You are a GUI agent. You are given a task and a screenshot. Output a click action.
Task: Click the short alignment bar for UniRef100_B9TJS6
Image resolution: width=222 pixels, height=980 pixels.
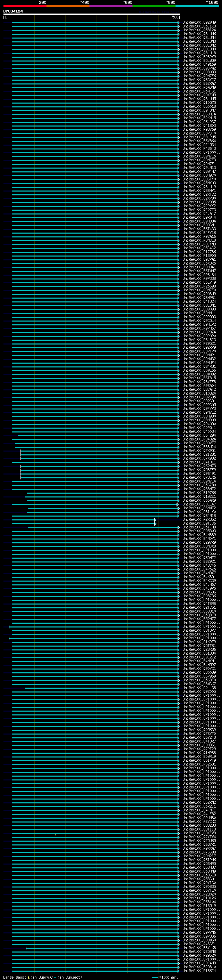(84, 524)
